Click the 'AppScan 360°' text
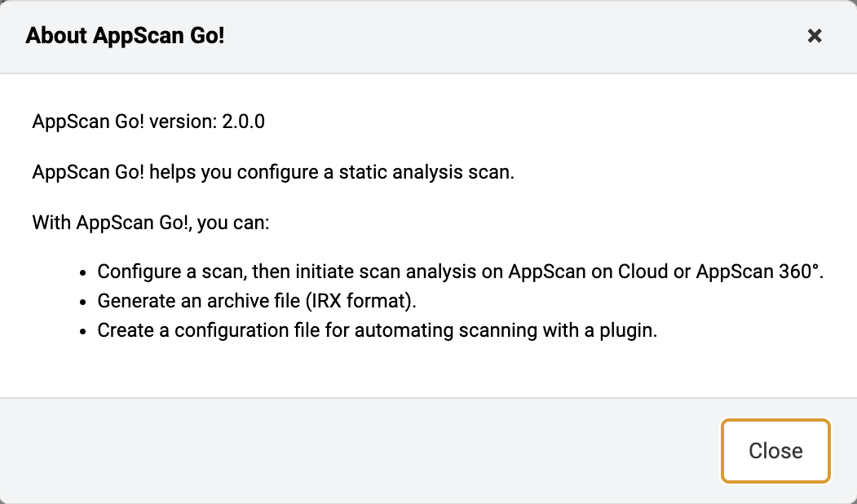Image resolution: width=857 pixels, height=504 pixels. [x=760, y=272]
